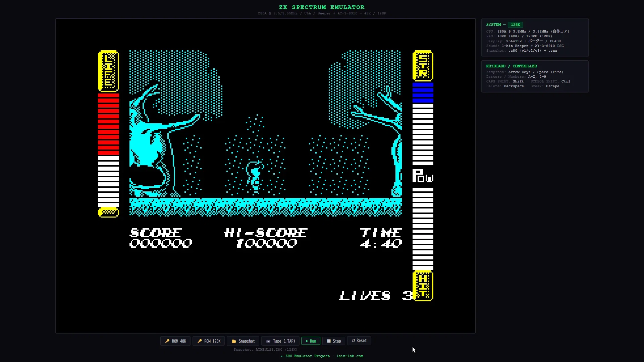Follow the Z80 Emulator Project link

point(305,356)
